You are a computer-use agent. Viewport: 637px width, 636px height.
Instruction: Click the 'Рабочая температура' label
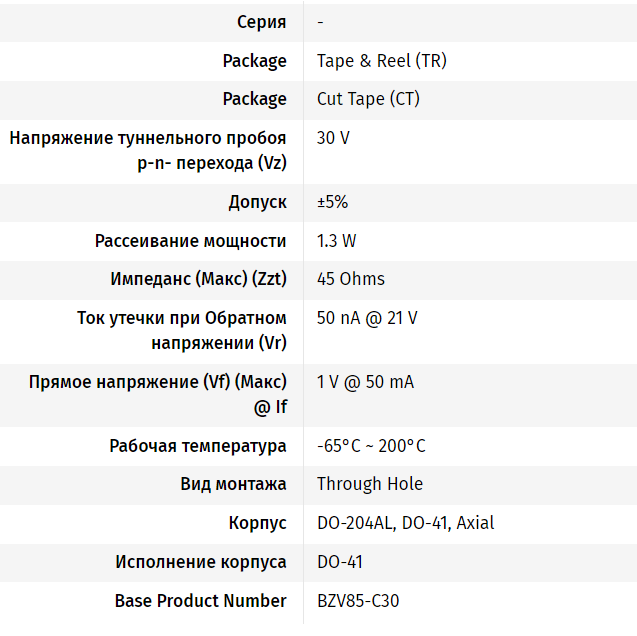(x=198, y=446)
